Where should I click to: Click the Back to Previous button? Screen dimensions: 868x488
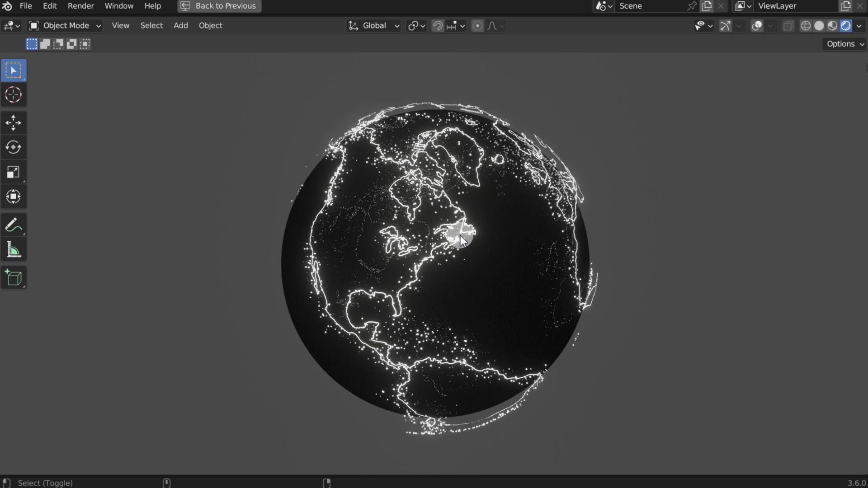(x=219, y=6)
